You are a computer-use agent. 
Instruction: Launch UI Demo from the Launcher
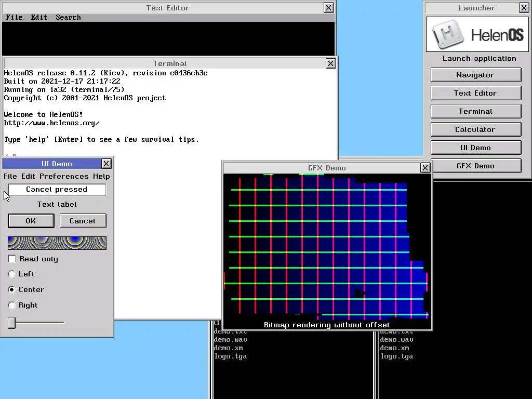pos(476,148)
